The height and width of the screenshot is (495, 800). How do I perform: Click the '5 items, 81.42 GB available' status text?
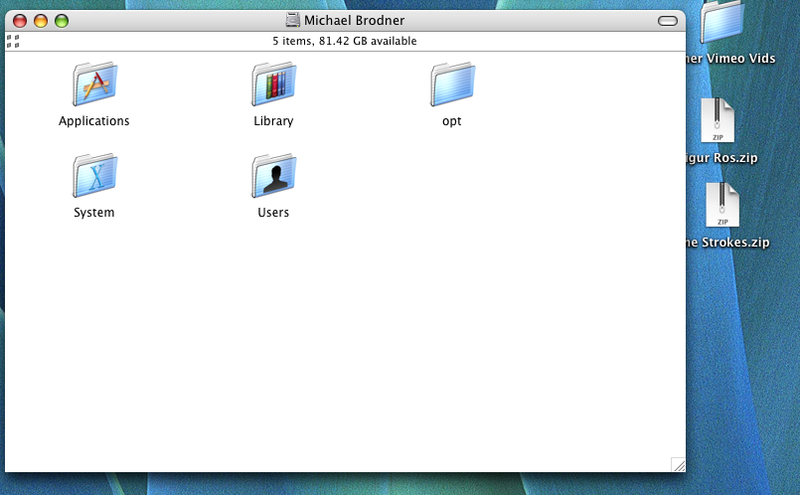[344, 41]
